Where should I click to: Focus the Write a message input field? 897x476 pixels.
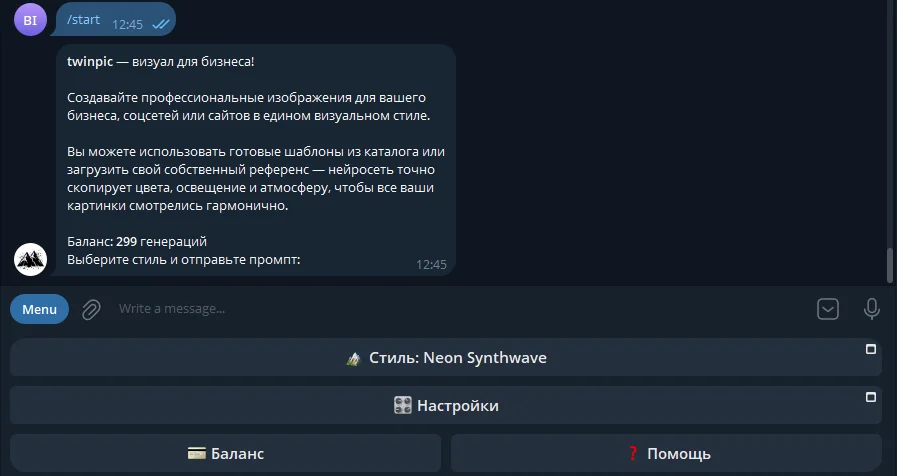458,309
